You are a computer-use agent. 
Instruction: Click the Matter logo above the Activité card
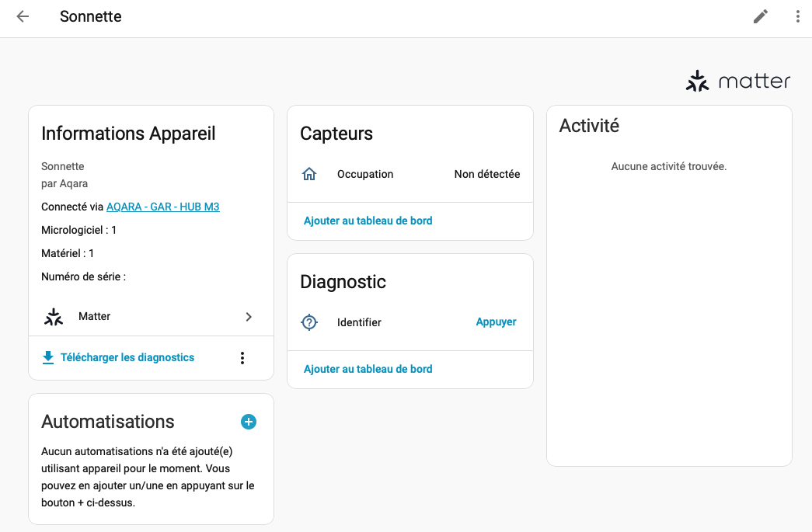click(737, 81)
